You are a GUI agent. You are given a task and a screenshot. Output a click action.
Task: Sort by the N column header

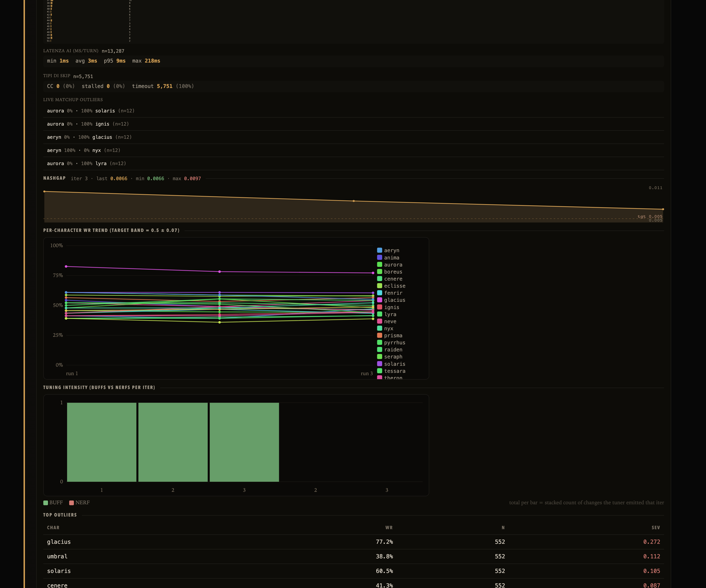tap(503, 528)
